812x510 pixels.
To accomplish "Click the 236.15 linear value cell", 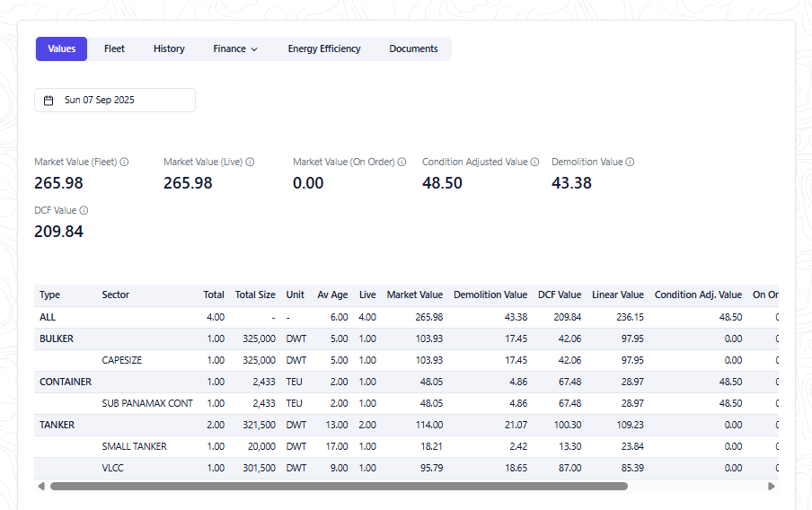I will pyautogui.click(x=630, y=317).
